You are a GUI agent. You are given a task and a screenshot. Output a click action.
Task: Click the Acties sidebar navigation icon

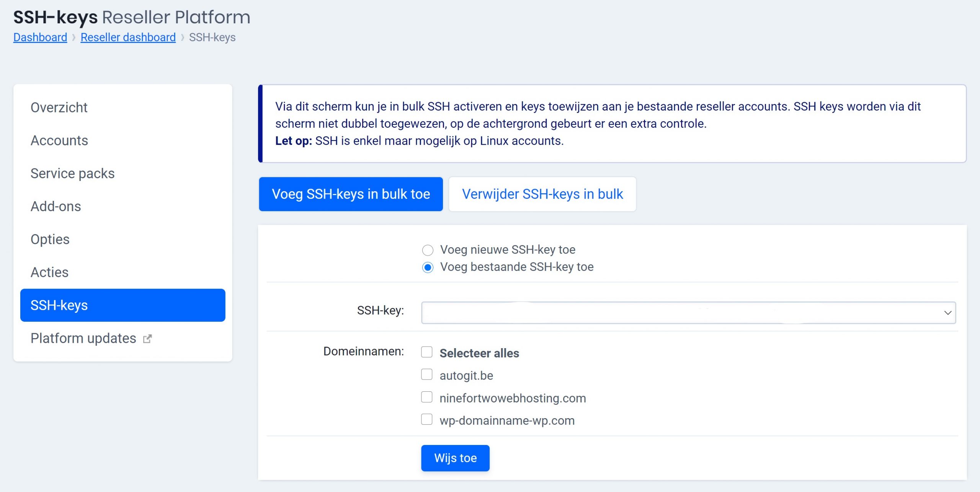coord(48,272)
